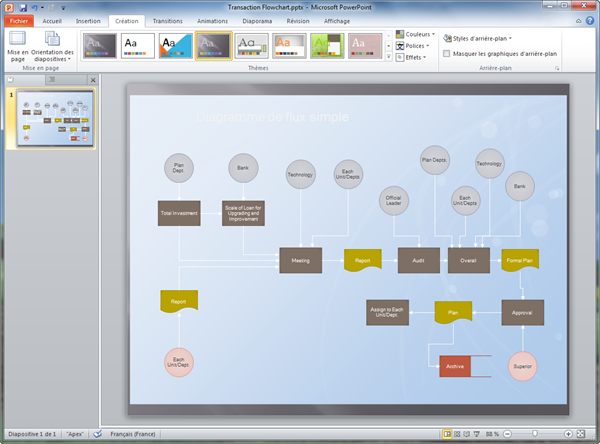Select the Meeting process box
The width and height of the screenshot is (600, 444).
[300, 260]
